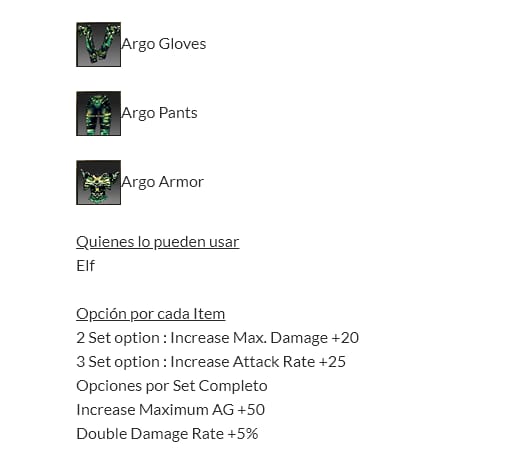
Task: Select the Argo Gloves label text
Action: 164,44
